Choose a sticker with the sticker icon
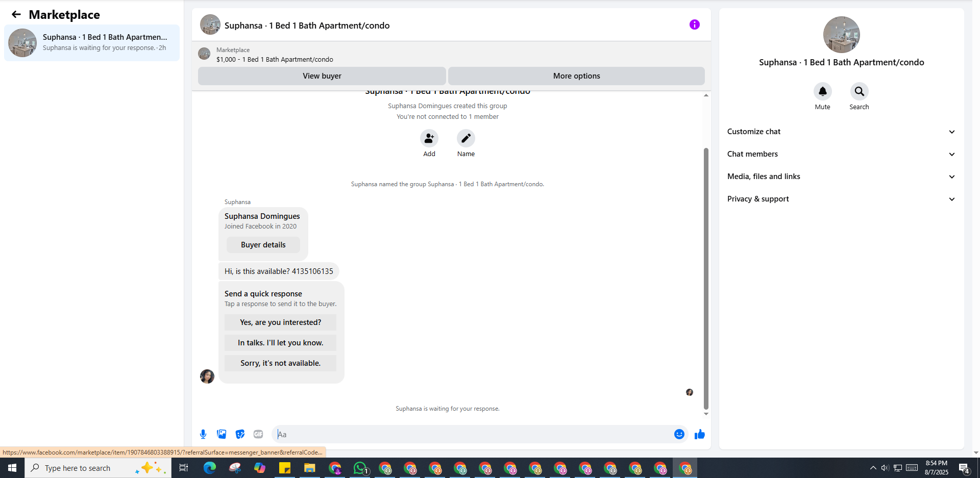Screen dimensions: 980x478 coord(240,434)
